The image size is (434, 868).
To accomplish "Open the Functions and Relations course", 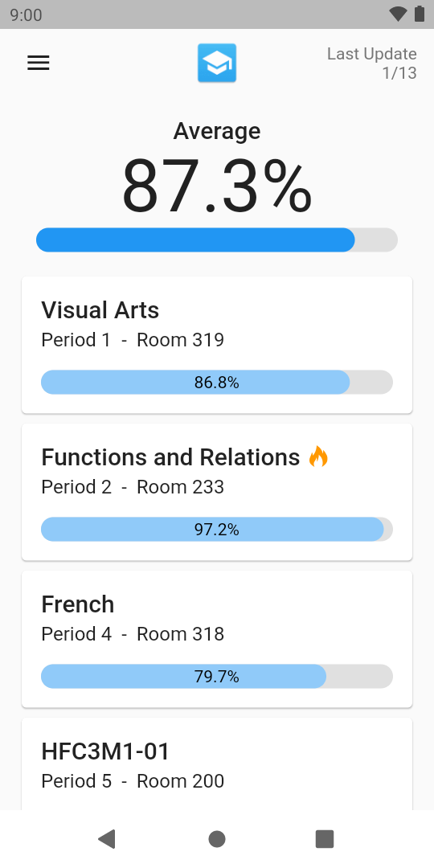I will pos(217,492).
